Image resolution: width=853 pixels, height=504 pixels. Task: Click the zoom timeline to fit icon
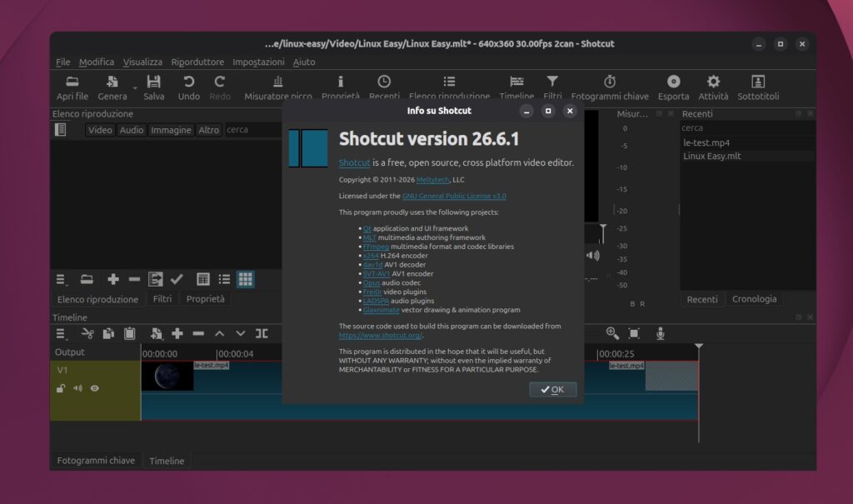(634, 334)
